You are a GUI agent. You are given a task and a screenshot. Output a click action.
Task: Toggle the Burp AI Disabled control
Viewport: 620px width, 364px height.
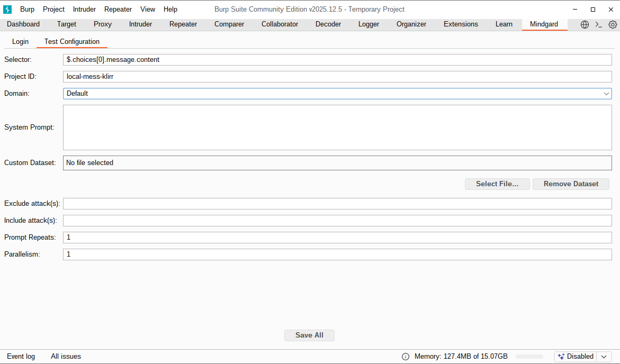[580, 357]
